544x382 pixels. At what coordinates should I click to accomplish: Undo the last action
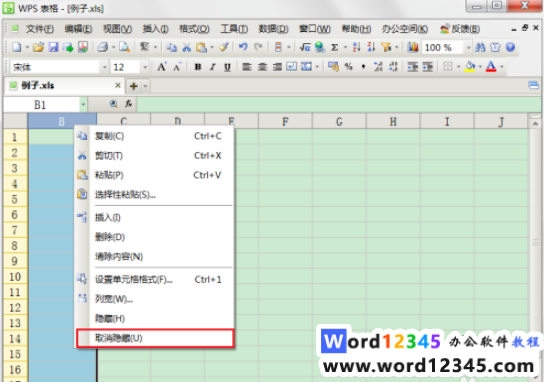tap(243, 47)
